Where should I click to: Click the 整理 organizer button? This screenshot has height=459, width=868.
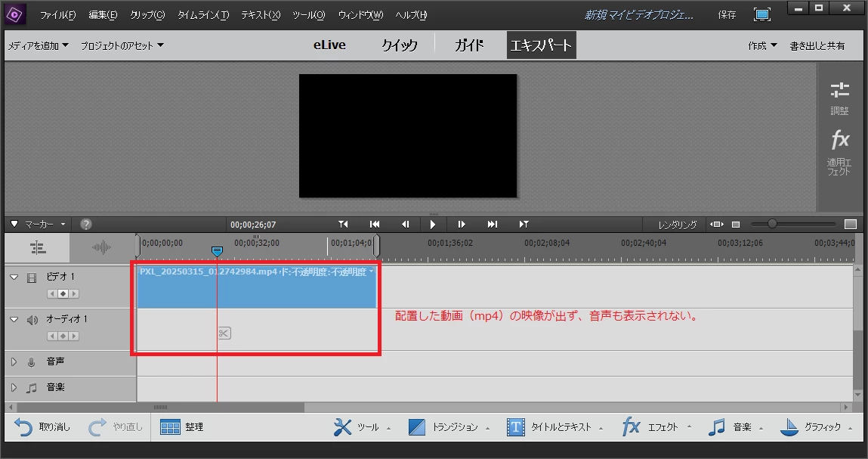[x=181, y=426]
